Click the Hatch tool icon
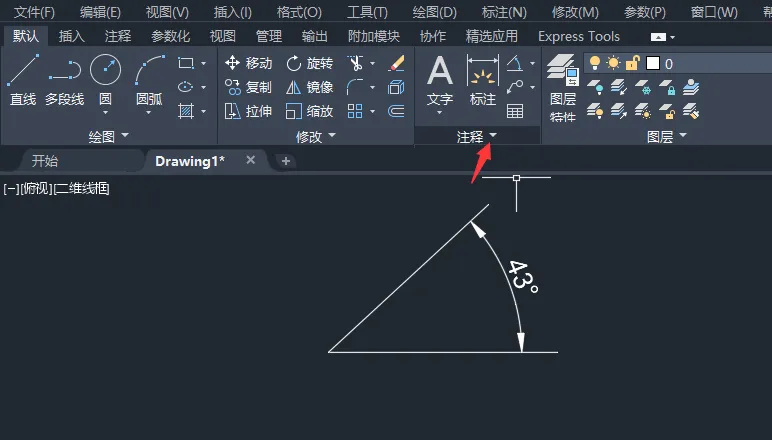 pos(186,111)
